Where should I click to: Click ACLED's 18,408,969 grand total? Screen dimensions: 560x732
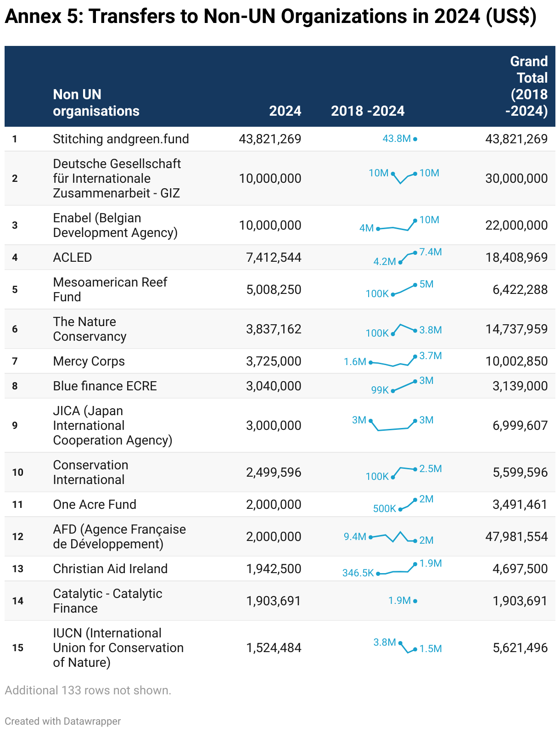tap(516, 258)
